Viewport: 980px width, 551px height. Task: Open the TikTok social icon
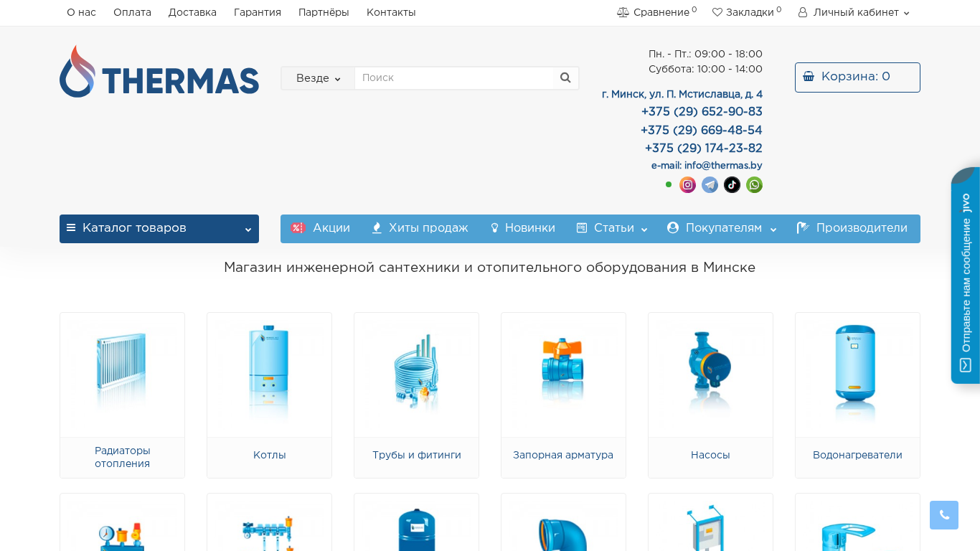(732, 185)
